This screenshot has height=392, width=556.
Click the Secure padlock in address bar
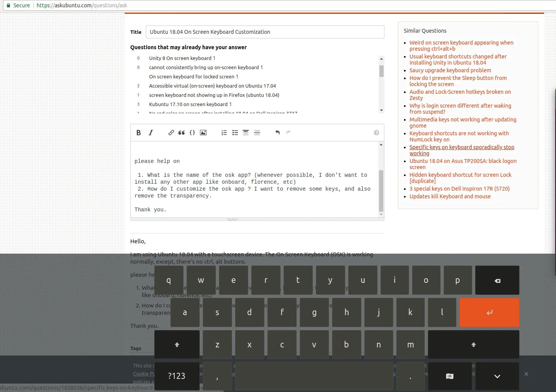(x=8, y=5)
